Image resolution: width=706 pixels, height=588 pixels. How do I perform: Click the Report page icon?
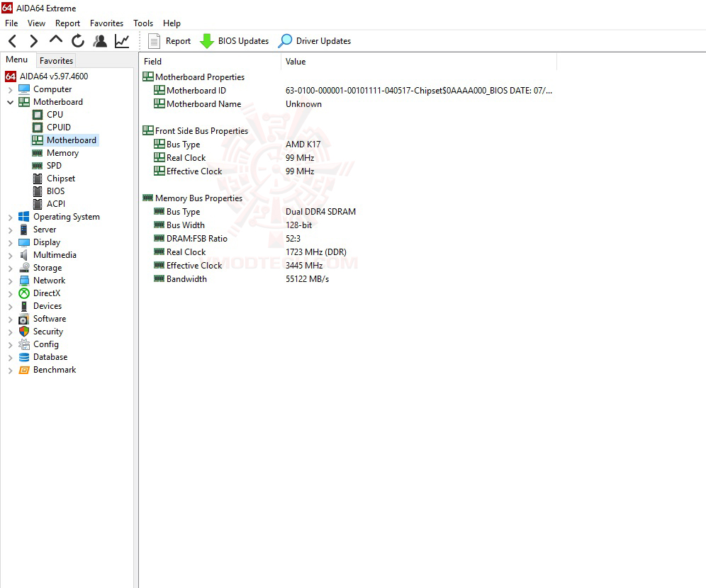(x=154, y=41)
